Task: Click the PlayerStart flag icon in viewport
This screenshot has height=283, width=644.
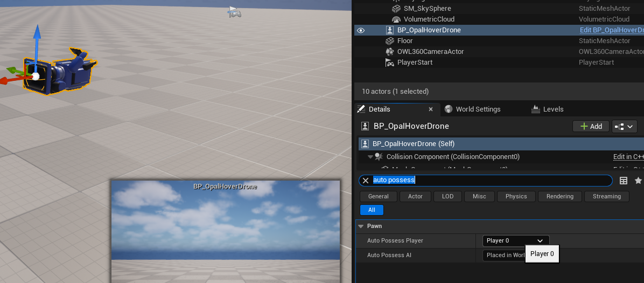Action: [x=235, y=12]
